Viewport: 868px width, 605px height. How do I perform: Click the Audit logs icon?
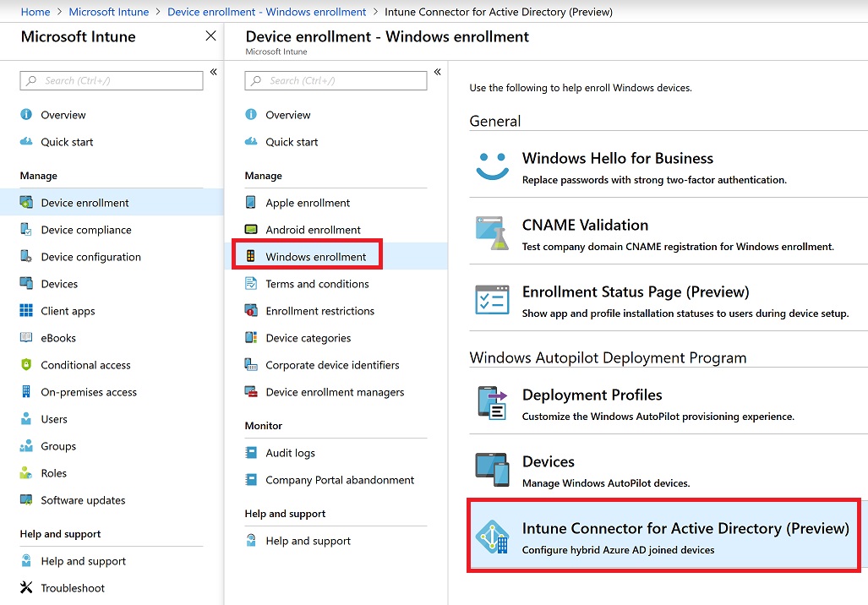point(251,453)
